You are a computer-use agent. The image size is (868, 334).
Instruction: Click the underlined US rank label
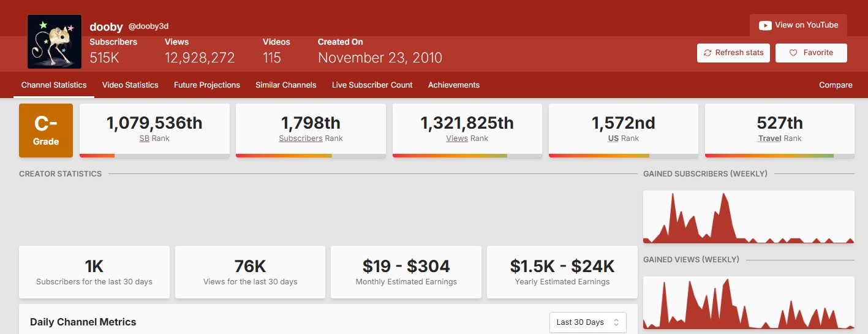pyautogui.click(x=613, y=139)
